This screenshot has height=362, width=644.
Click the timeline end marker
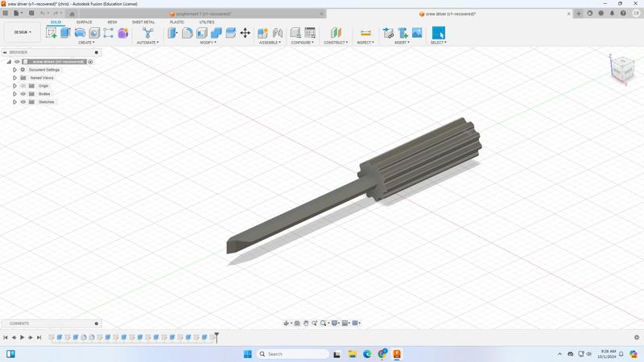click(x=217, y=337)
